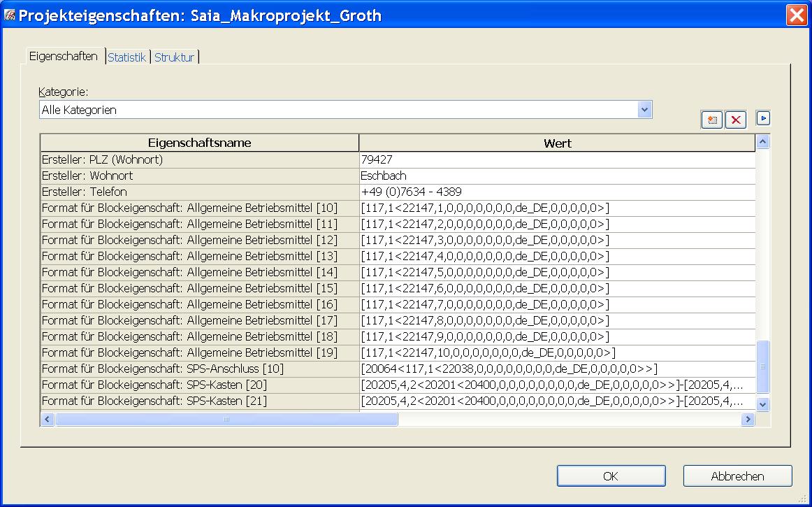Switch to the Statistik tab

click(x=126, y=57)
